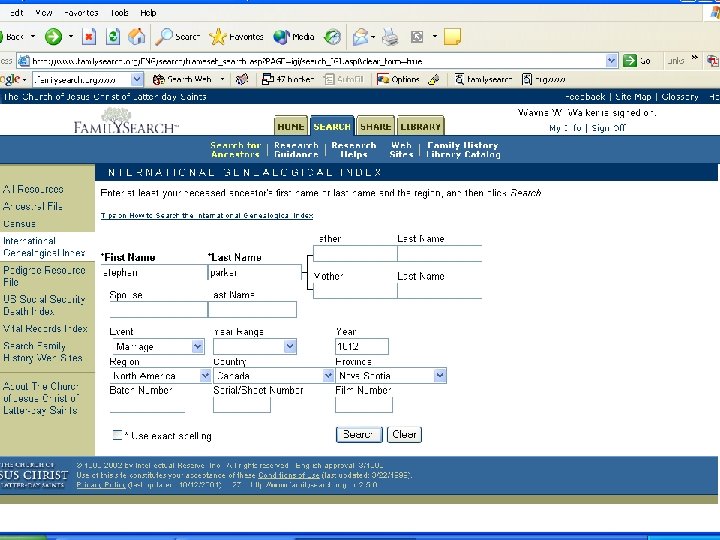Click the FamilySearch tree logo

pyautogui.click(x=125, y=120)
